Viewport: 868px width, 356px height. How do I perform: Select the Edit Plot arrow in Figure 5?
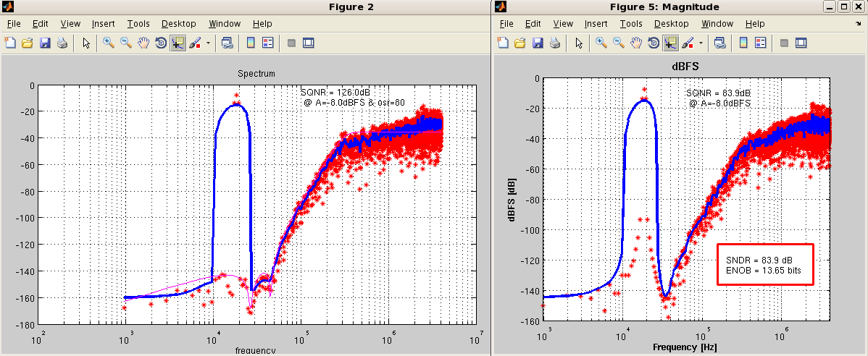click(579, 43)
